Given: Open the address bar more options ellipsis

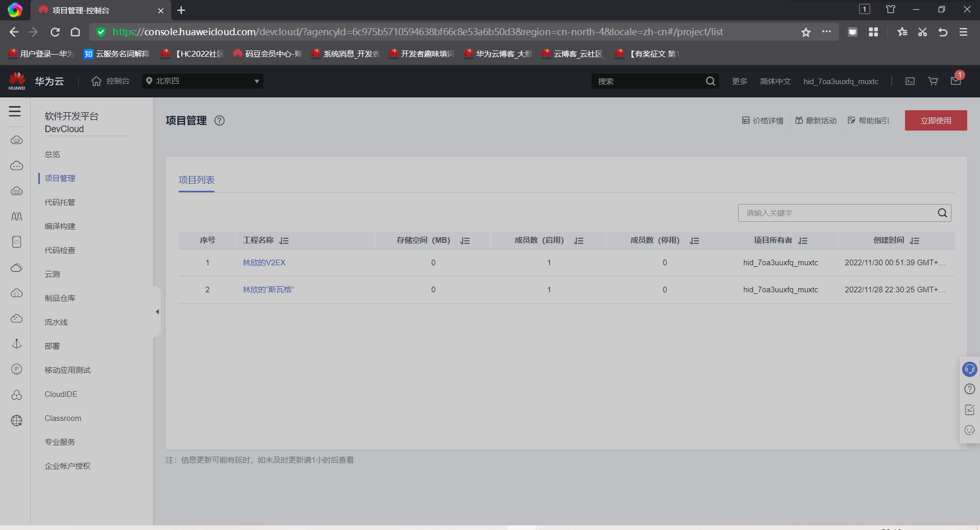Looking at the screenshot, I should click(826, 32).
